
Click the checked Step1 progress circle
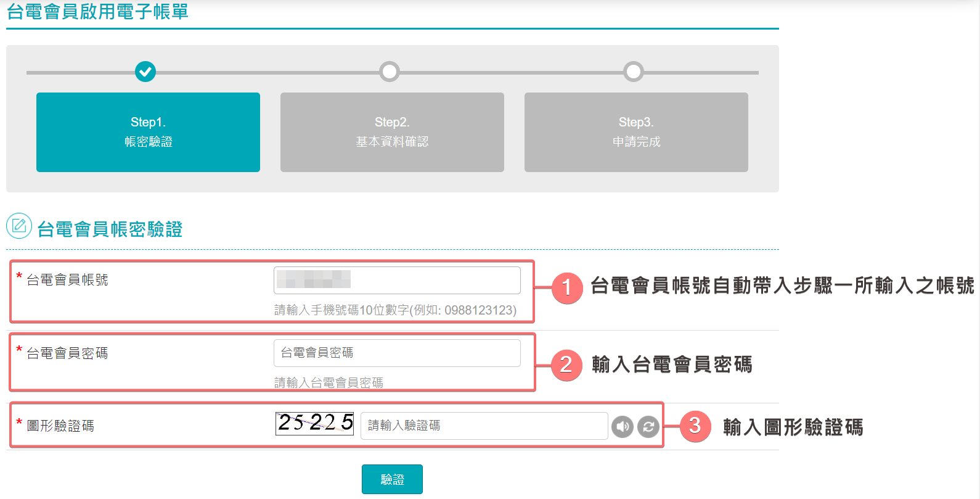(x=145, y=72)
